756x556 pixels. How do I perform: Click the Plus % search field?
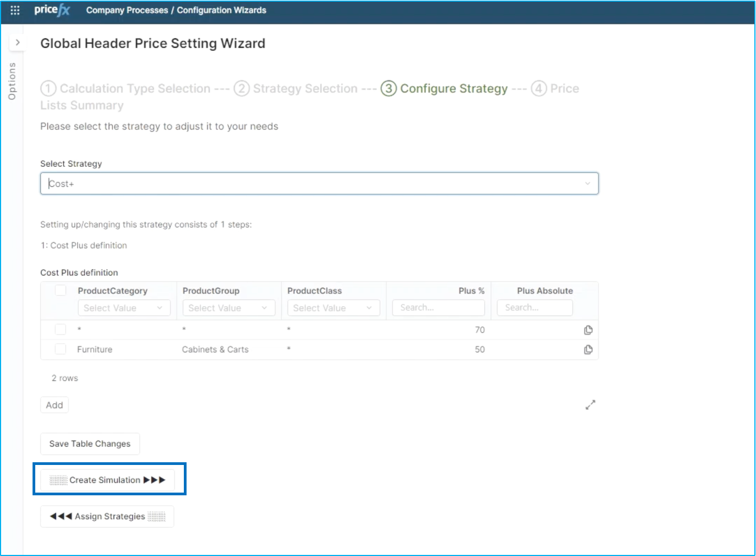tap(438, 308)
